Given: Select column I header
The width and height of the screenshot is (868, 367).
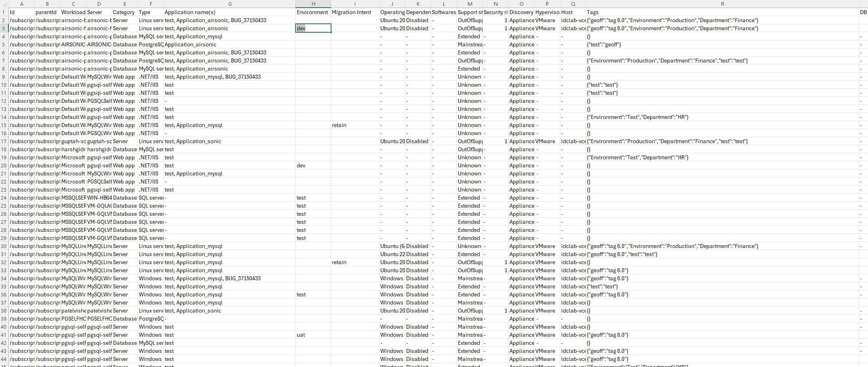Looking at the screenshot, I should (x=355, y=4).
